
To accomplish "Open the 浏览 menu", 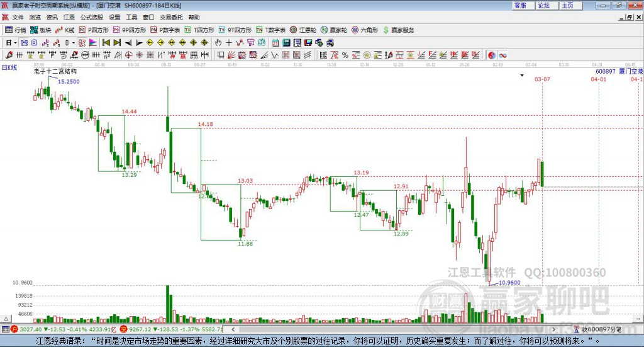I will coord(35,17).
